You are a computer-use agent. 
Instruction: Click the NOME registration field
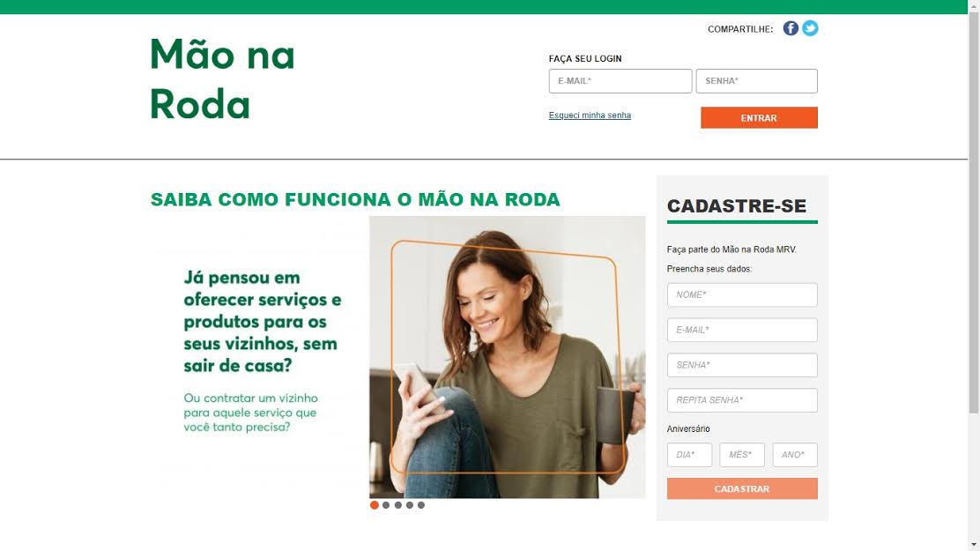tap(742, 294)
